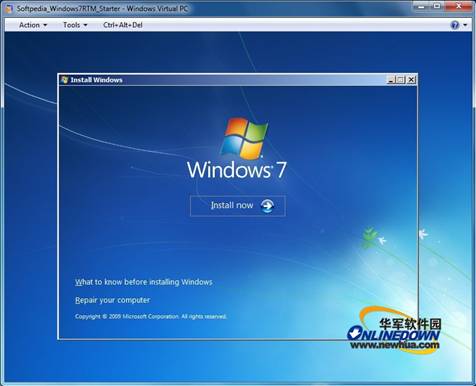476x386 pixels.
Task: Click the Install now button
Action: 238,206
